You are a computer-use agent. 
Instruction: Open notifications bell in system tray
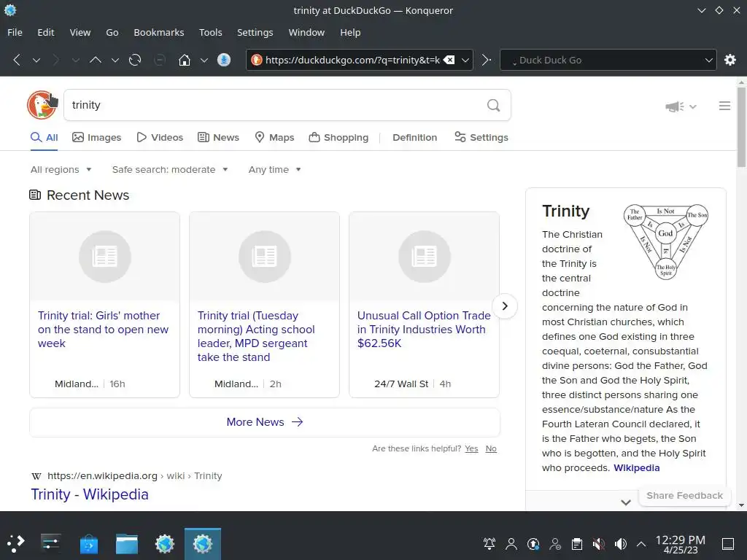[x=489, y=544]
